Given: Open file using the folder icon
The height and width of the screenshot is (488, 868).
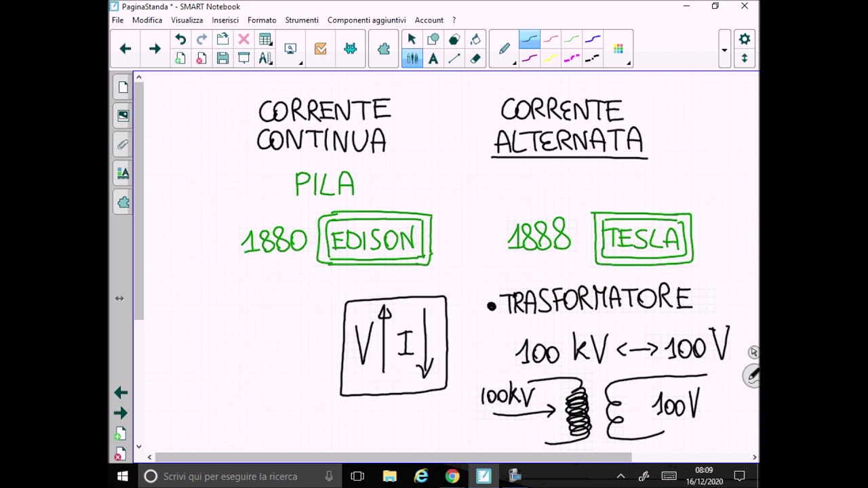Looking at the screenshot, I should coord(222,39).
